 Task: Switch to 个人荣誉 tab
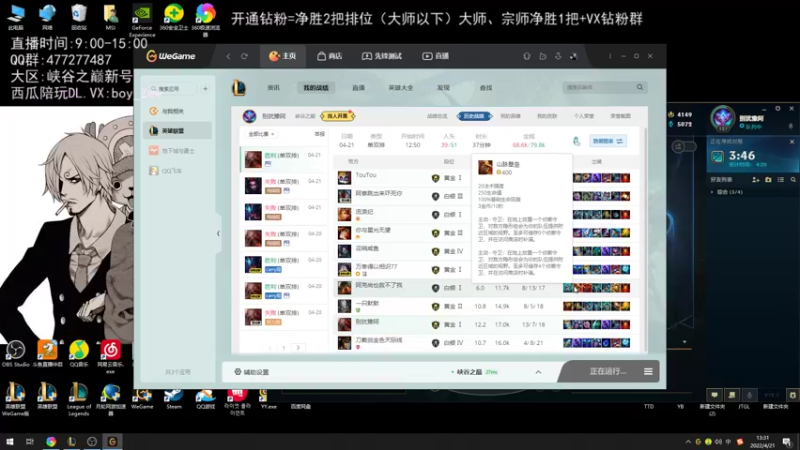[584, 116]
